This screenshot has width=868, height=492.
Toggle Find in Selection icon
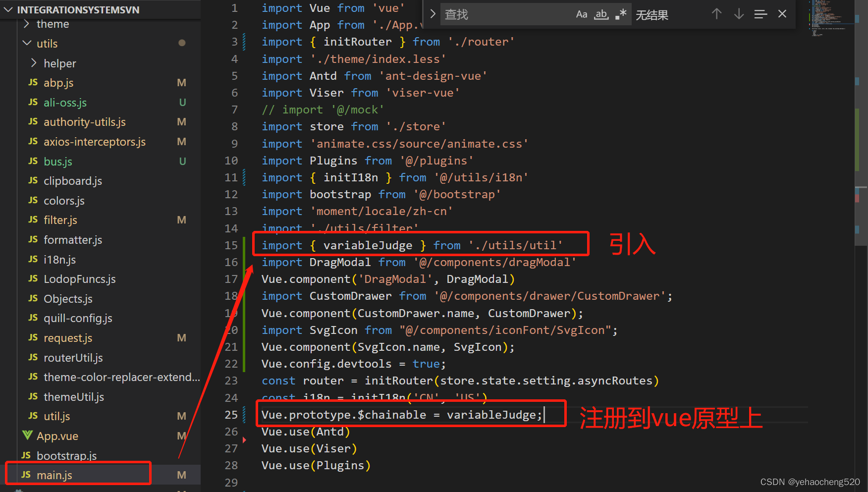[760, 14]
